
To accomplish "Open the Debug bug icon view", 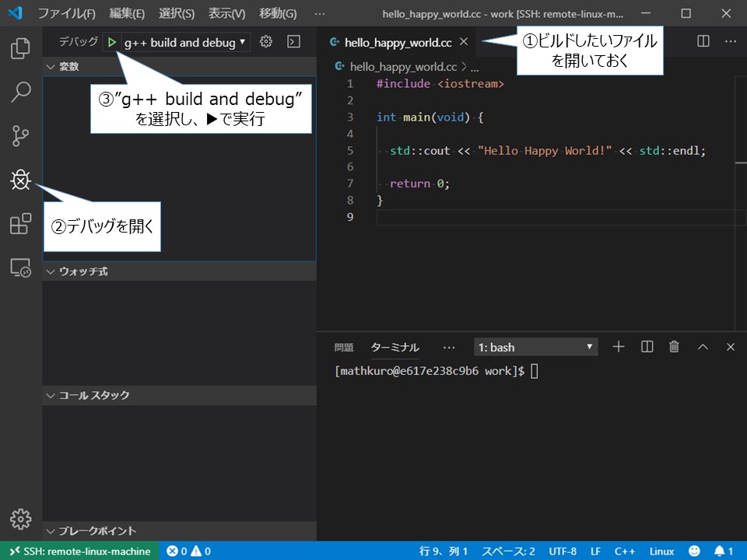I will pos(20,180).
